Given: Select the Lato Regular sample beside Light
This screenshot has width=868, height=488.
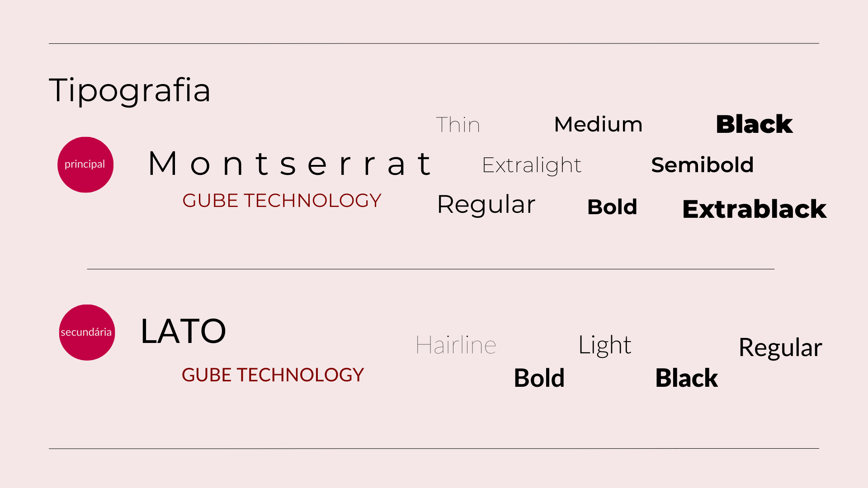Looking at the screenshot, I should pos(780,347).
